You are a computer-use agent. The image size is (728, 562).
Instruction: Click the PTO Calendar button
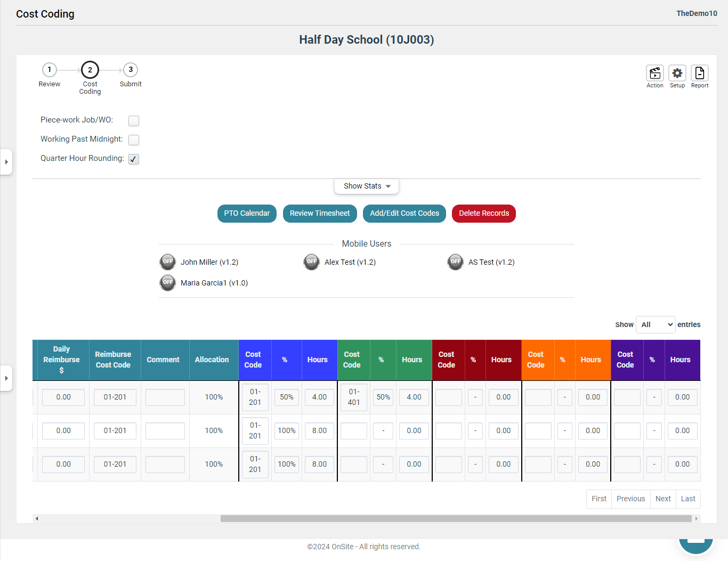click(247, 214)
